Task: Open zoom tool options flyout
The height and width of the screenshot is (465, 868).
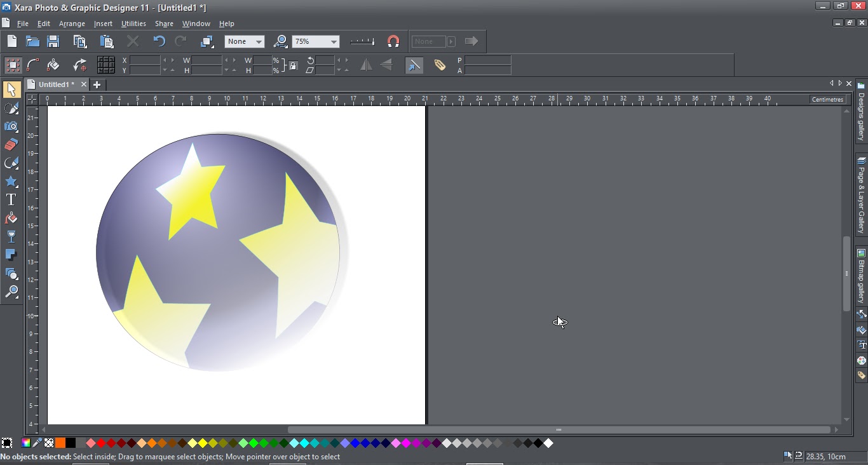Action: pos(280,41)
